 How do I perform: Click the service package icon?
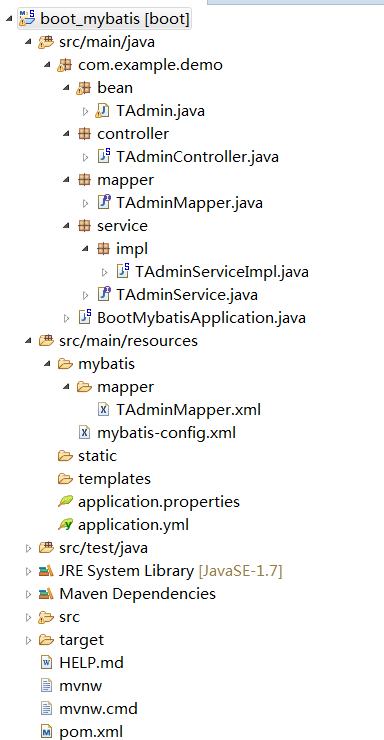coord(84,226)
